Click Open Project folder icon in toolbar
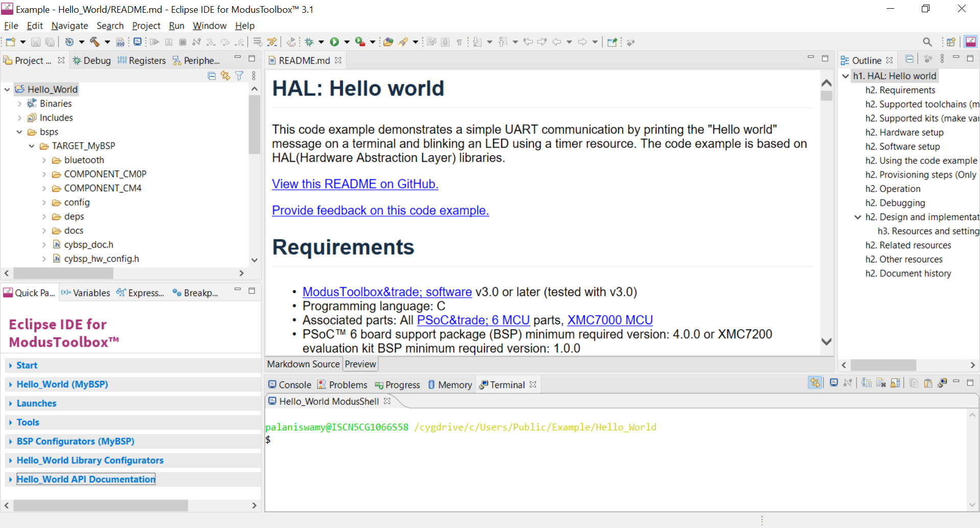This screenshot has height=528, width=980. point(388,42)
